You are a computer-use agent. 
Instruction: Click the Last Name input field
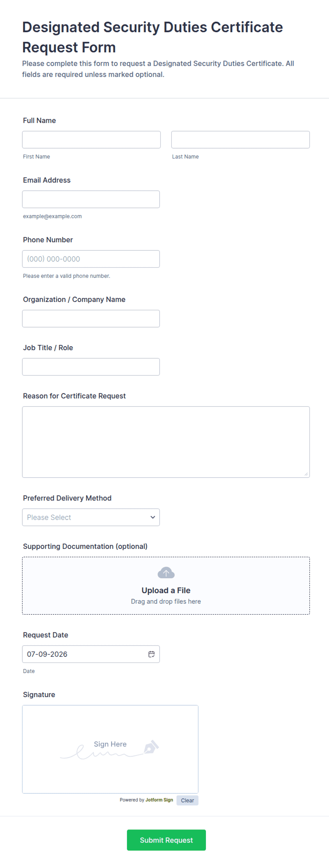tap(241, 140)
